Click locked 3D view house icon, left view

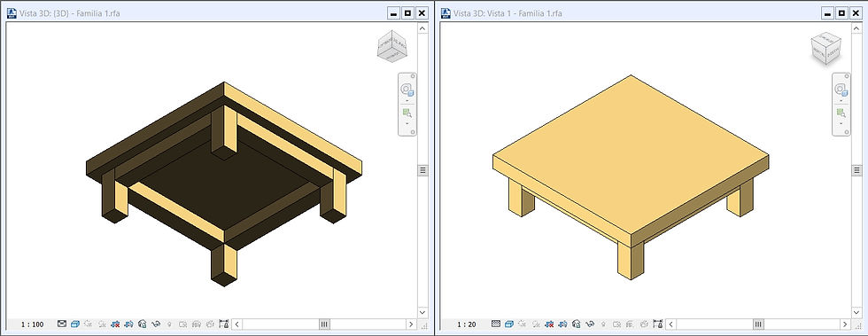pyautogui.click(x=143, y=324)
